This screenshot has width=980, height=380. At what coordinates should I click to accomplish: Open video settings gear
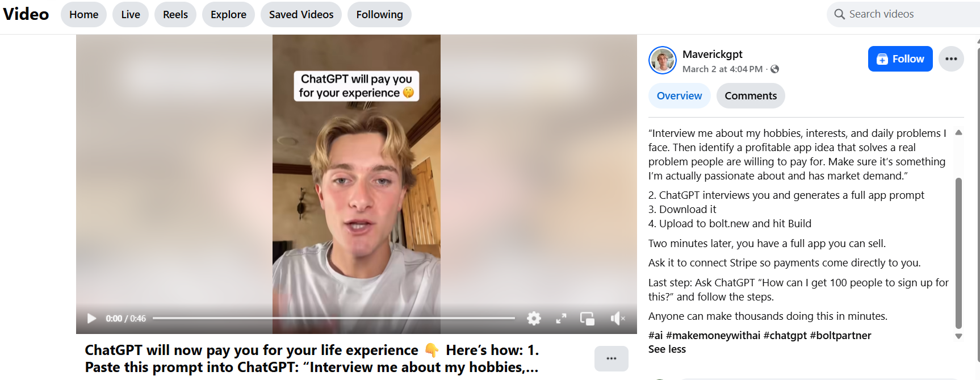pyautogui.click(x=534, y=319)
